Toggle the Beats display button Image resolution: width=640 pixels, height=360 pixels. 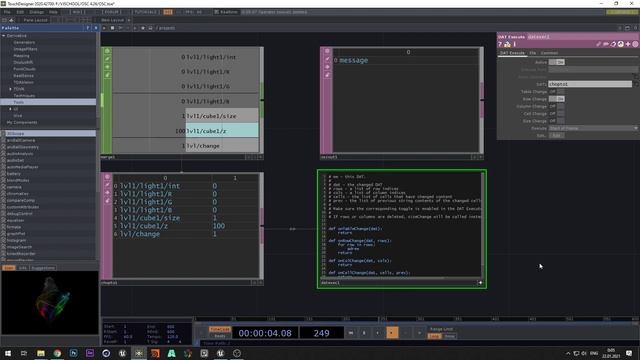220,336
